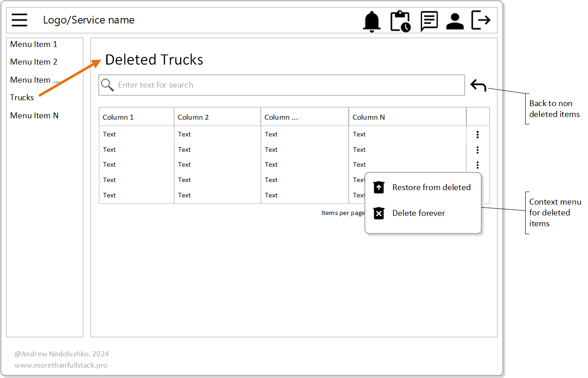Click the back arrow to non-deleted items

coord(478,85)
